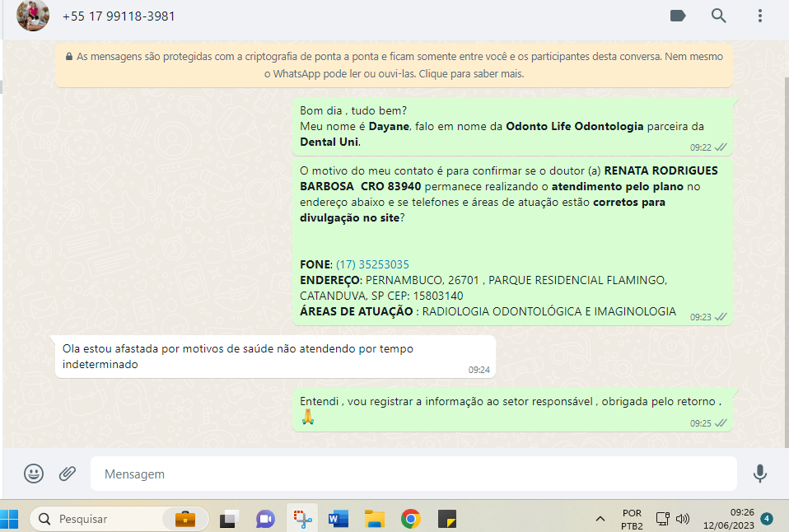Open the volume control in system tray
This screenshot has height=532, width=789.
(x=682, y=519)
